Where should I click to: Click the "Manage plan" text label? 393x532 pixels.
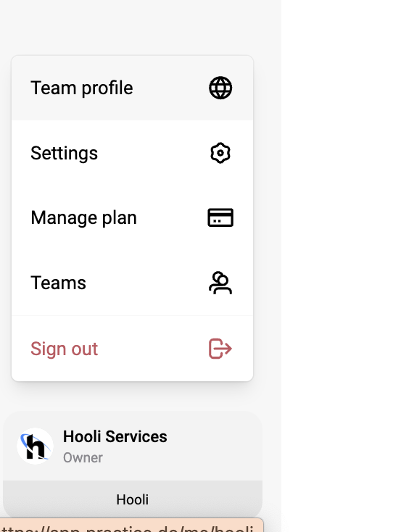(83, 218)
